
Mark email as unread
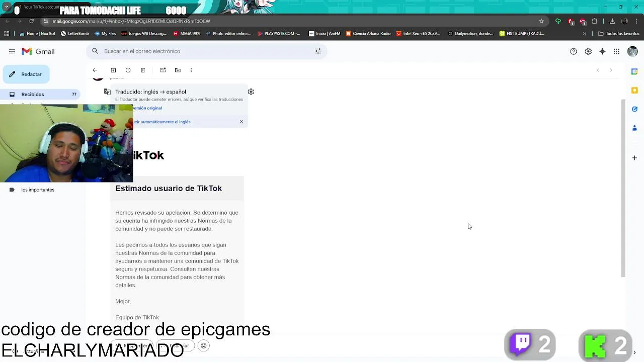[x=163, y=70]
